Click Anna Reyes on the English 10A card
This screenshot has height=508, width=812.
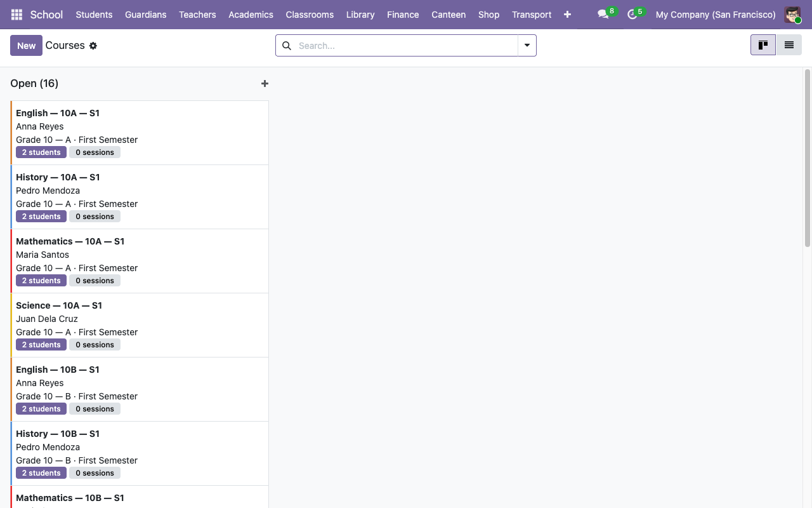[x=40, y=126]
